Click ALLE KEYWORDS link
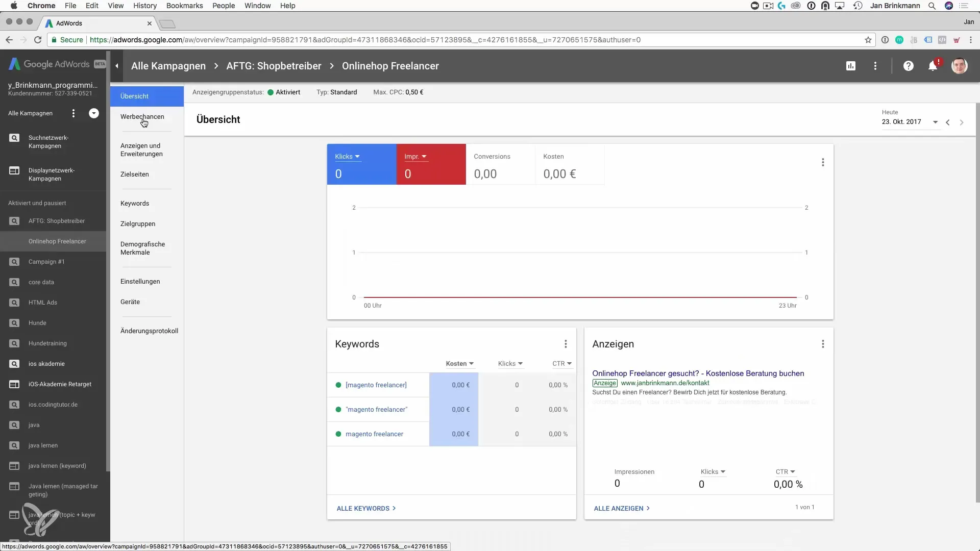 coord(366,509)
